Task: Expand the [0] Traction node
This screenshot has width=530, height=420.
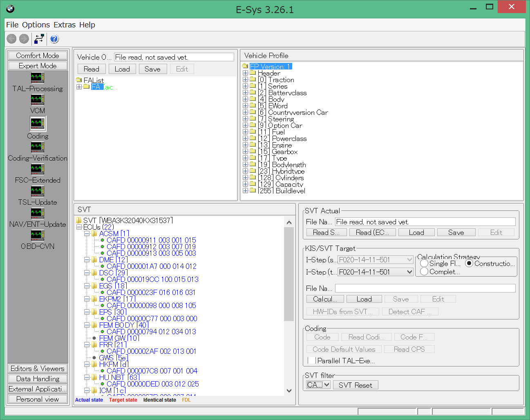Action: coord(245,79)
